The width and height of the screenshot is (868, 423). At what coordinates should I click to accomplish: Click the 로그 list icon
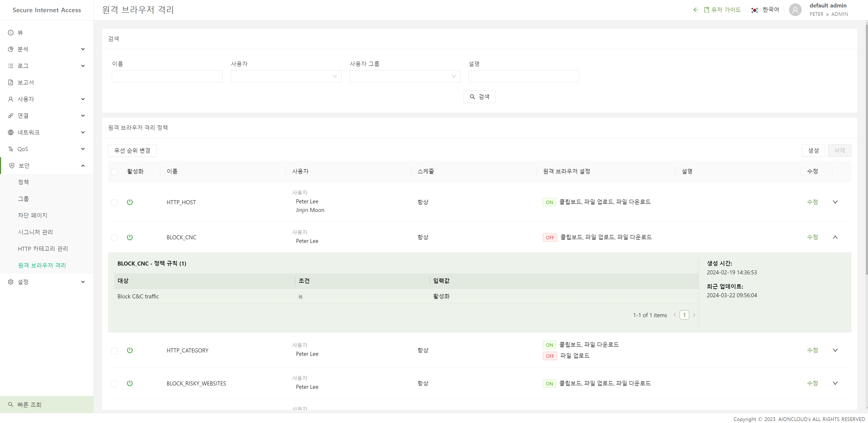pos(11,66)
